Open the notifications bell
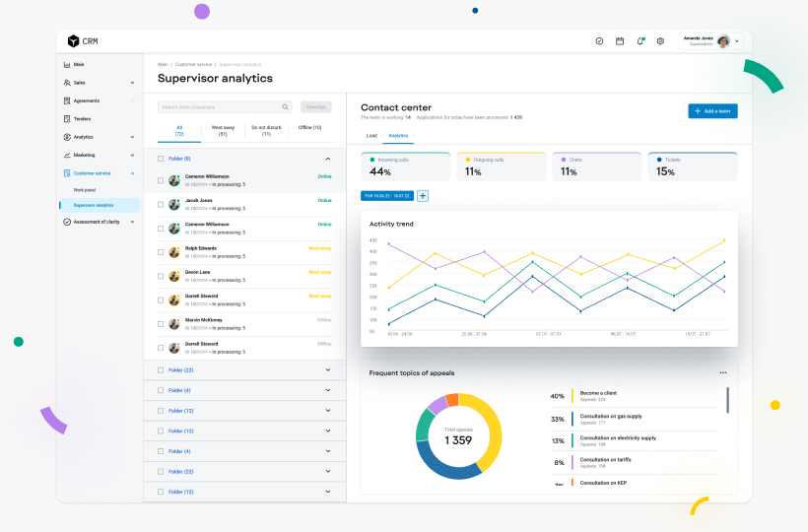The image size is (808, 532). coord(640,41)
